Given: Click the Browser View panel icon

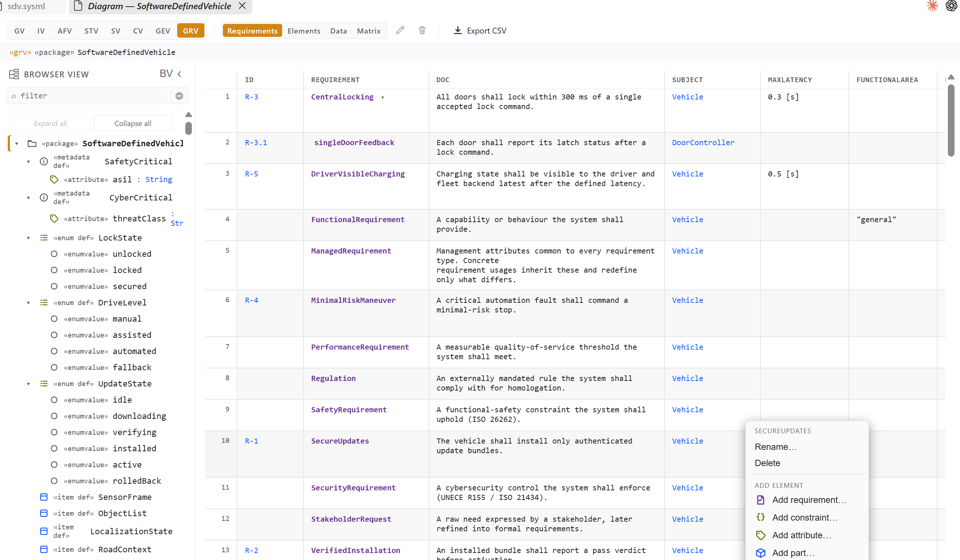Looking at the screenshot, I should coord(14,74).
